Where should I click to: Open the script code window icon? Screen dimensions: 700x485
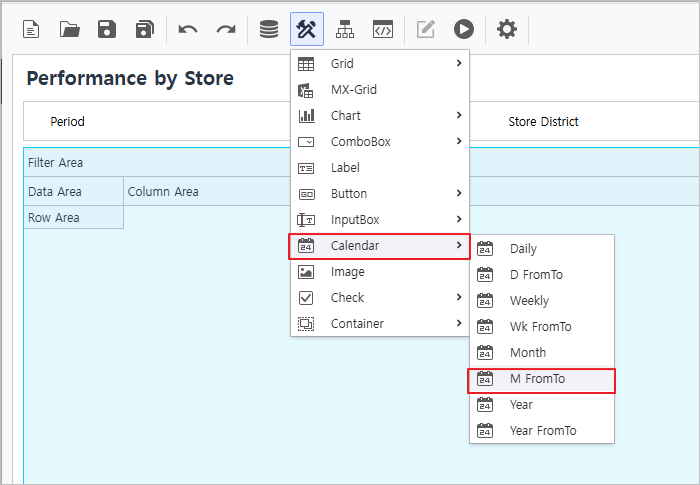tap(383, 29)
